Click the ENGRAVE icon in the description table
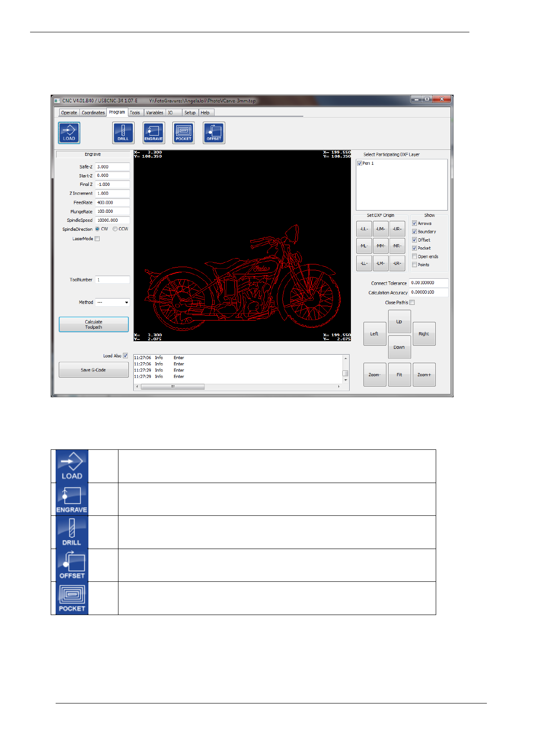This screenshot has height=756, width=534. coord(72,499)
